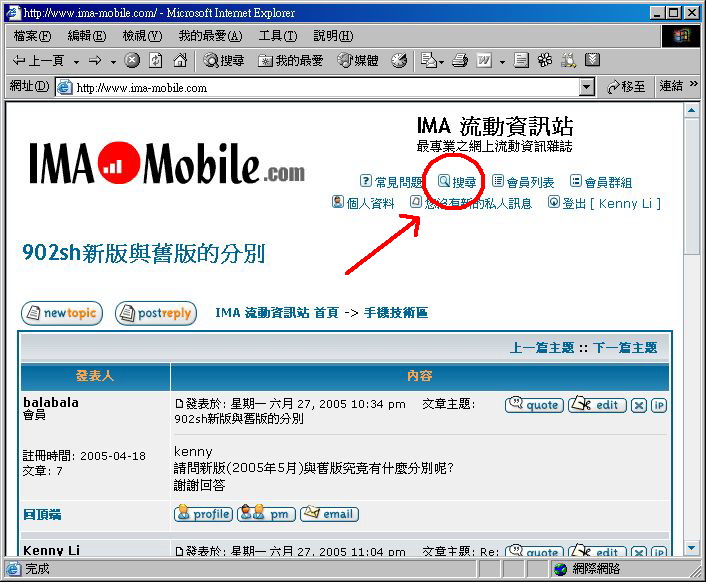Viewport: 706px width, 582px height.
Task: Click the Refresh page toolbar icon
Action: (155, 61)
